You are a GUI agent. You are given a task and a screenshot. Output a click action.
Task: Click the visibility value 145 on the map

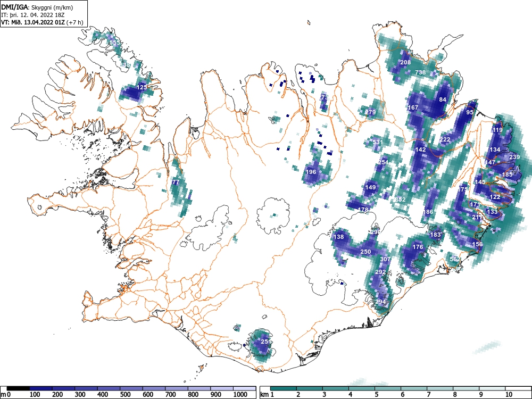(480, 182)
